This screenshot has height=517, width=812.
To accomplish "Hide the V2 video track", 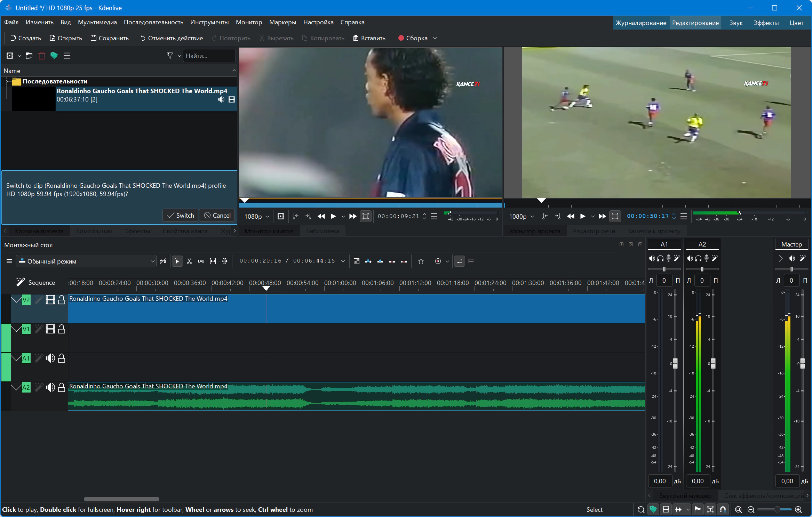I will [x=50, y=300].
